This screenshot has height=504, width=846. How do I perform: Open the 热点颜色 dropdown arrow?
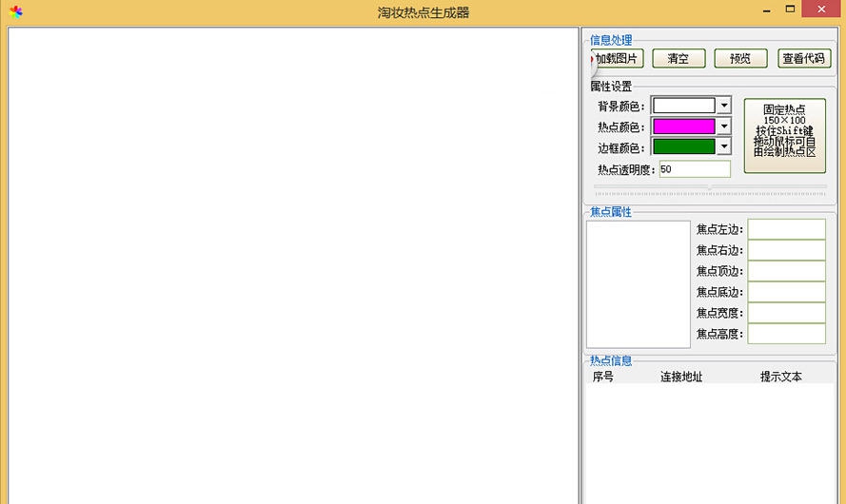pos(724,126)
